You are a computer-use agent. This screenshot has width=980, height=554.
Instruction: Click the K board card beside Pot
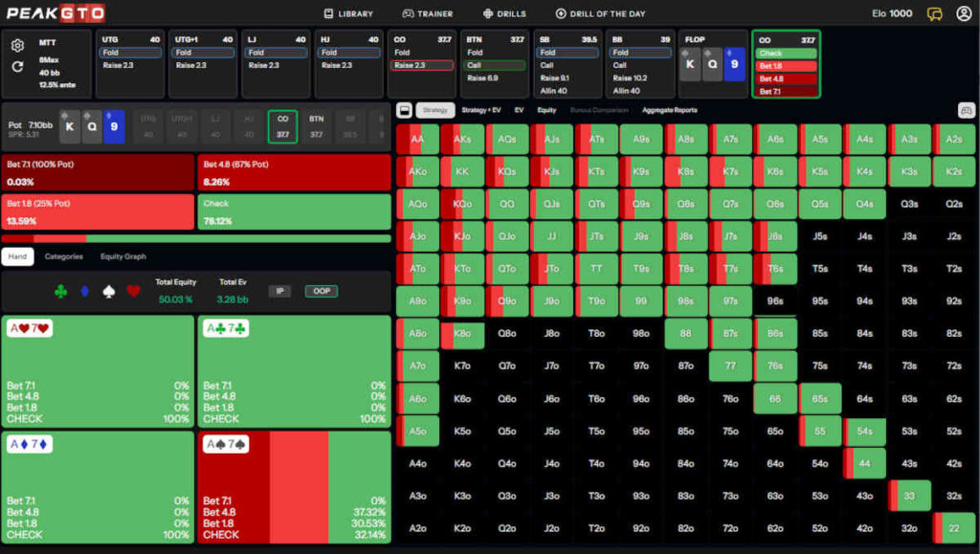pos(69,126)
